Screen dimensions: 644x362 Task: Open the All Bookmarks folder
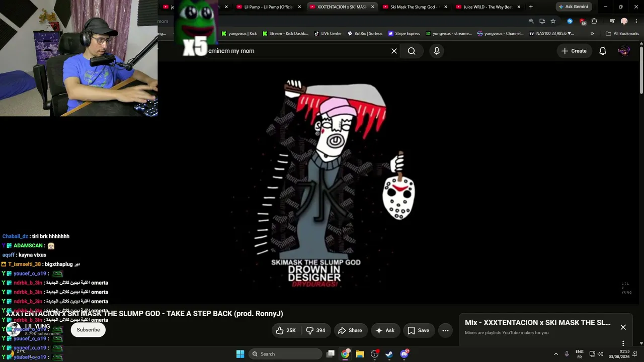click(x=622, y=34)
